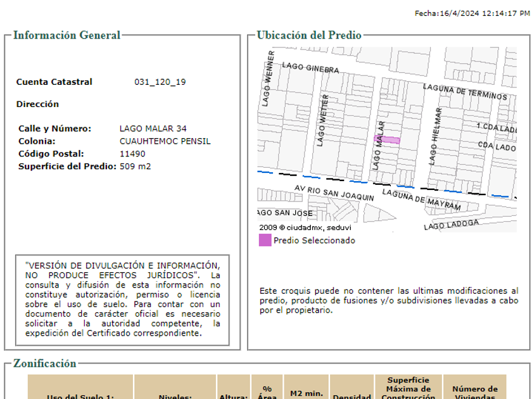Click the LAGO LADOGA label on the map
This screenshot has height=399, width=532.
pyautogui.click(x=451, y=224)
